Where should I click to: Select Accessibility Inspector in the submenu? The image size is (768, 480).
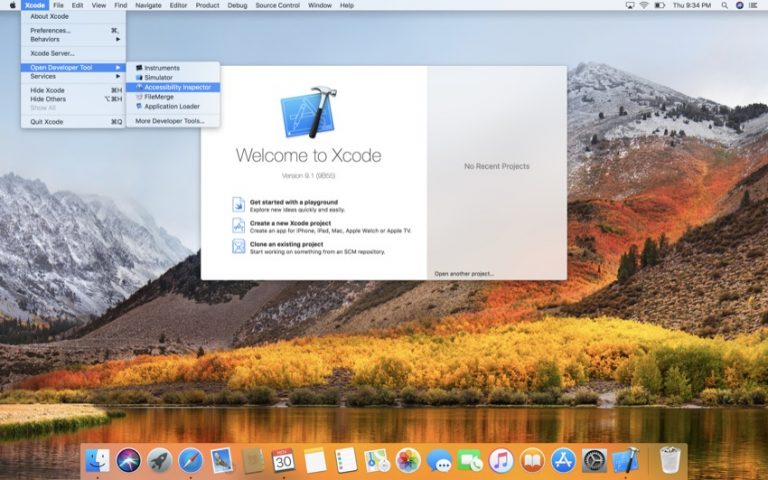(173, 87)
